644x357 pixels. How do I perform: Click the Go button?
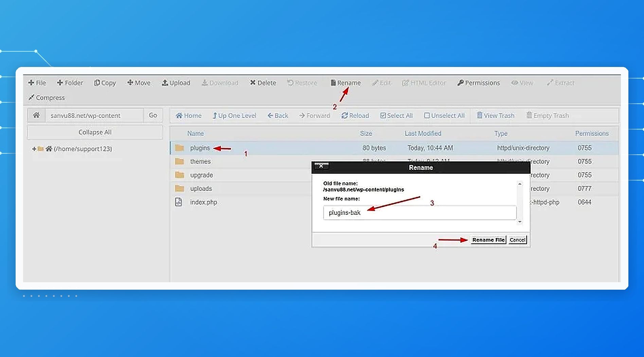153,115
